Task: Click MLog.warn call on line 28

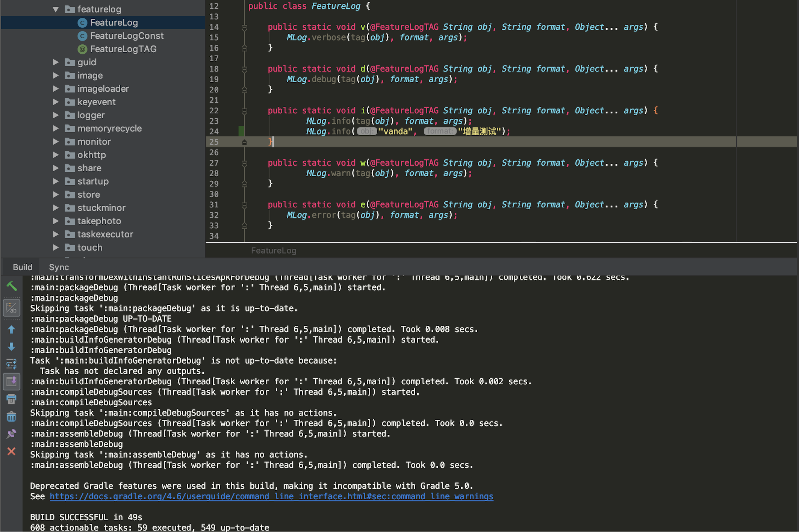Action: (328, 173)
